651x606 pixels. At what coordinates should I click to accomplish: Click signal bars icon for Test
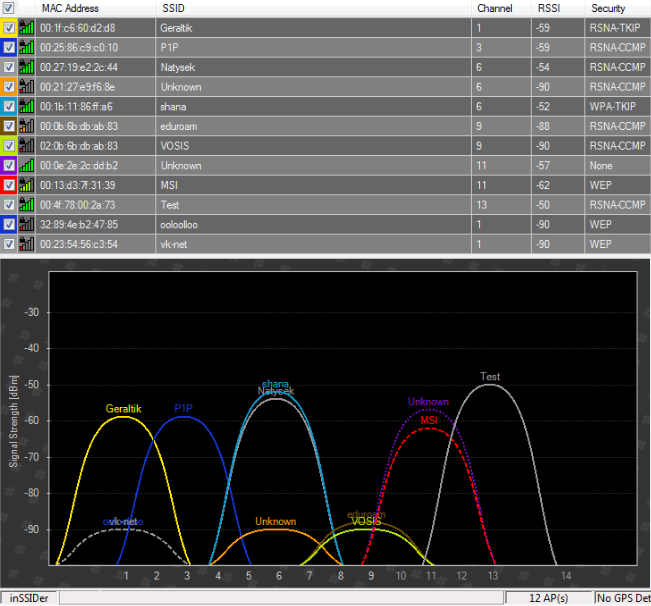coord(27,205)
